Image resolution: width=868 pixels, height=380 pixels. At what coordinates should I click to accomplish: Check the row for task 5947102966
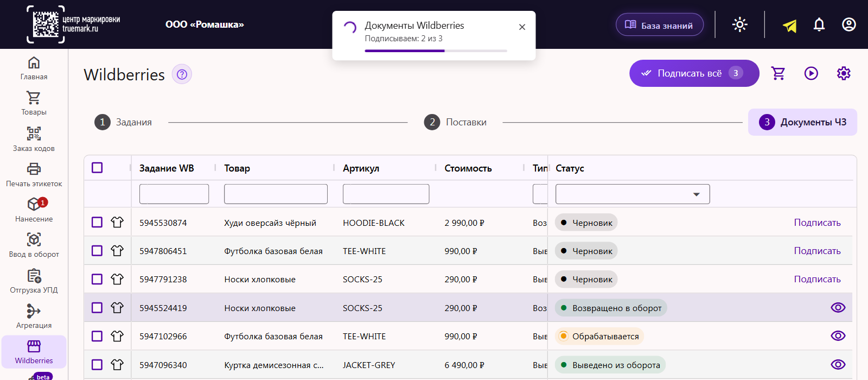coord(97,336)
